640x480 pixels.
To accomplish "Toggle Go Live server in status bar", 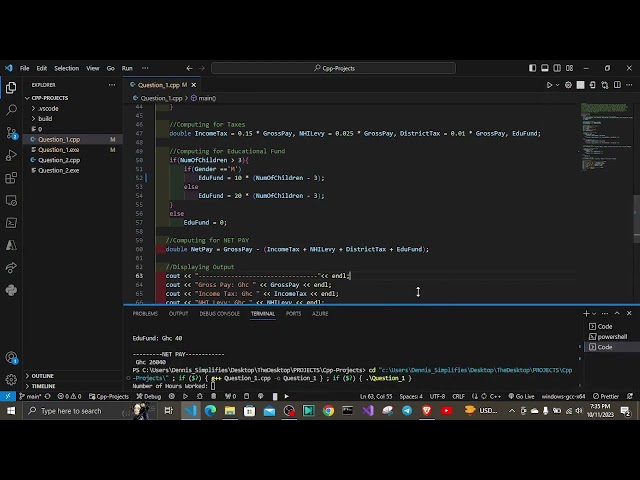I will tap(521, 396).
